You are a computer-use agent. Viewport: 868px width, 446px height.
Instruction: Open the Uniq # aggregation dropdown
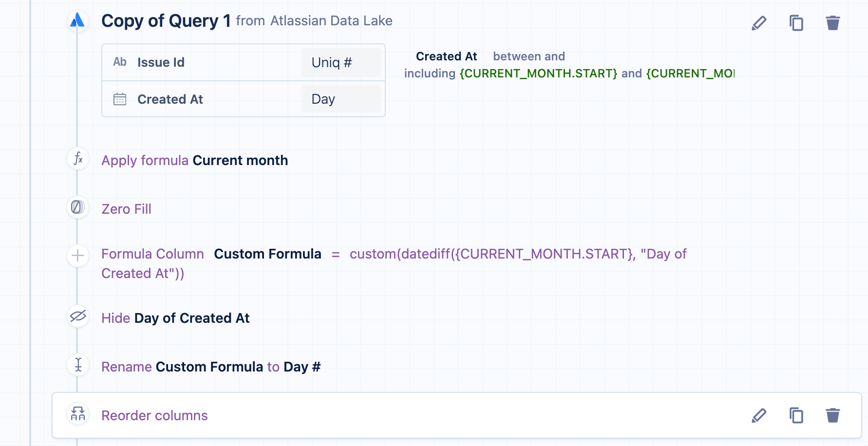point(341,62)
